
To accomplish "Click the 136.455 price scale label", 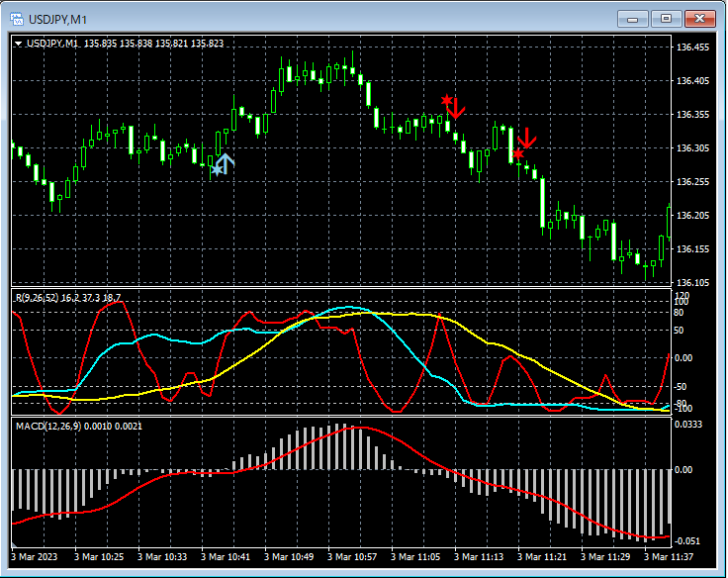I will 692,47.
